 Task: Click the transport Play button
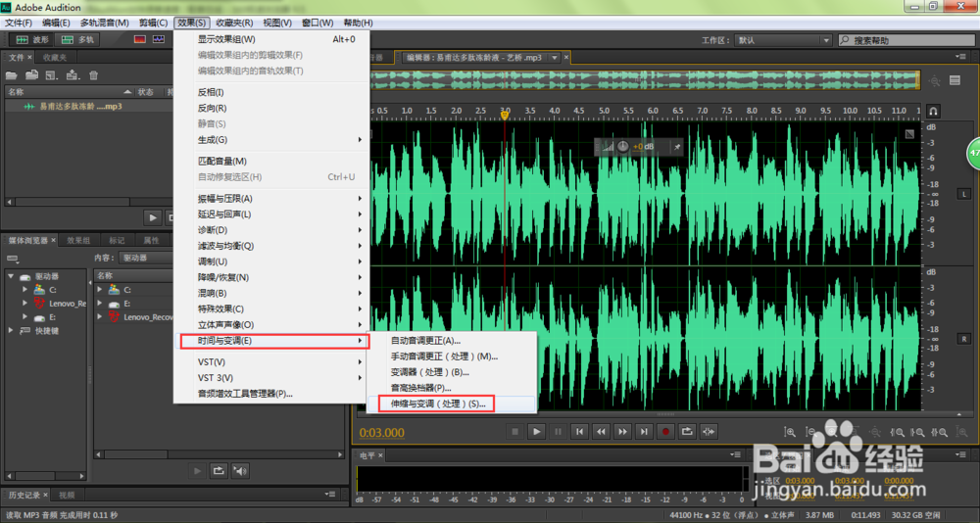(x=536, y=431)
